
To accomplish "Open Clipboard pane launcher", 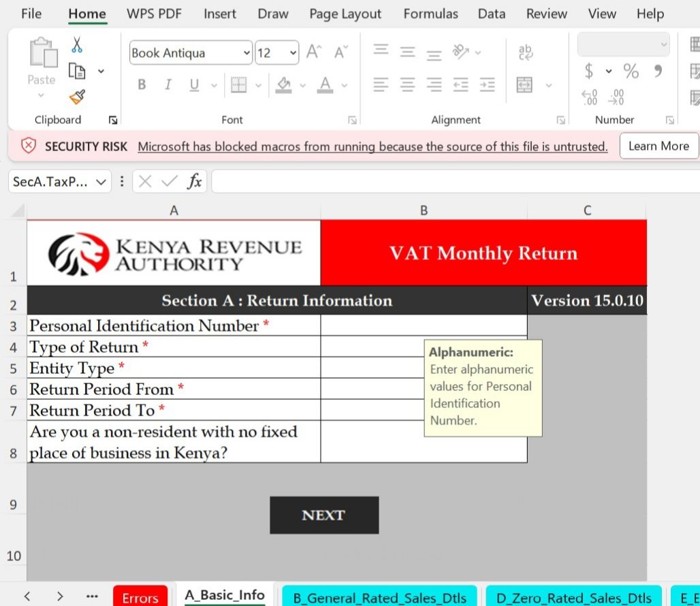I will coord(113,120).
